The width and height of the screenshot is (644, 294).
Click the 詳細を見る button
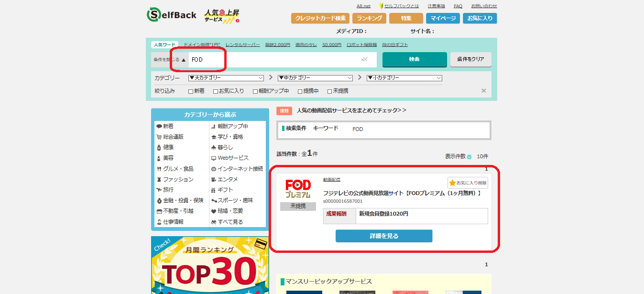384,236
